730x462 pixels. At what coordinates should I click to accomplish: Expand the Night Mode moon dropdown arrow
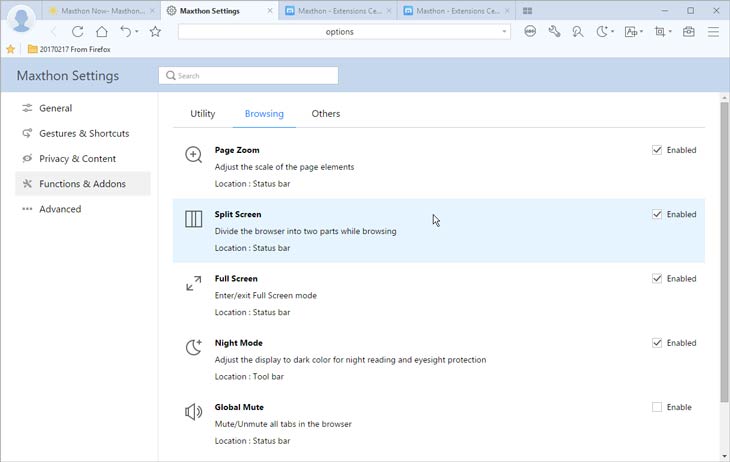click(x=613, y=32)
